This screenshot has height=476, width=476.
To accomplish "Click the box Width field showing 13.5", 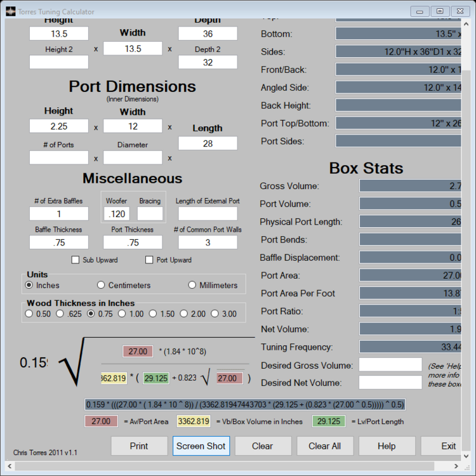I will point(133,49).
